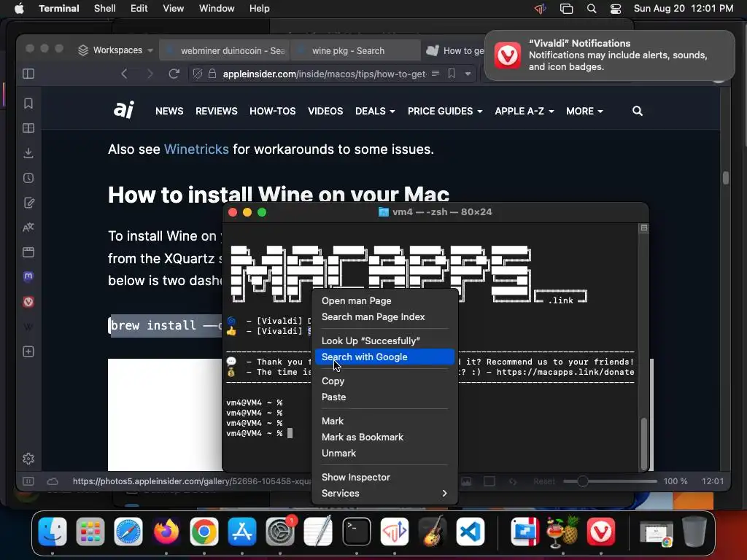Open the Shell menu in menu bar

click(x=105, y=8)
